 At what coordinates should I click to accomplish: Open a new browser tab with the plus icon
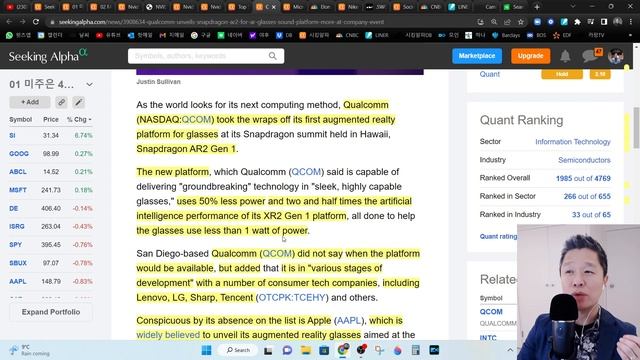point(537,7)
